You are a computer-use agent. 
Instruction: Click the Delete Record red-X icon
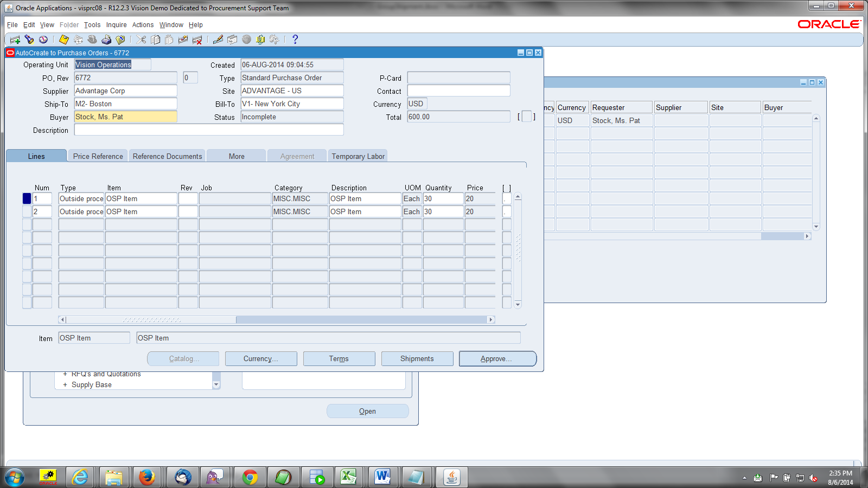click(197, 40)
